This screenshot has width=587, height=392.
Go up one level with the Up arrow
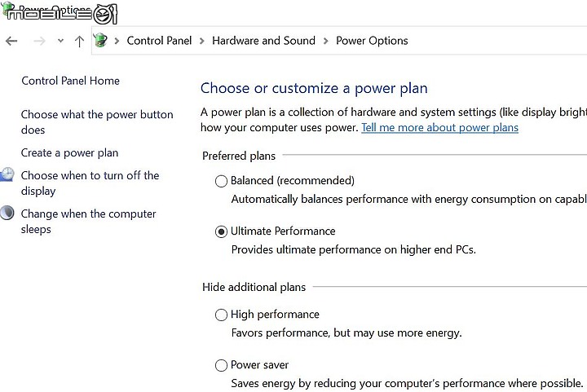tap(79, 41)
